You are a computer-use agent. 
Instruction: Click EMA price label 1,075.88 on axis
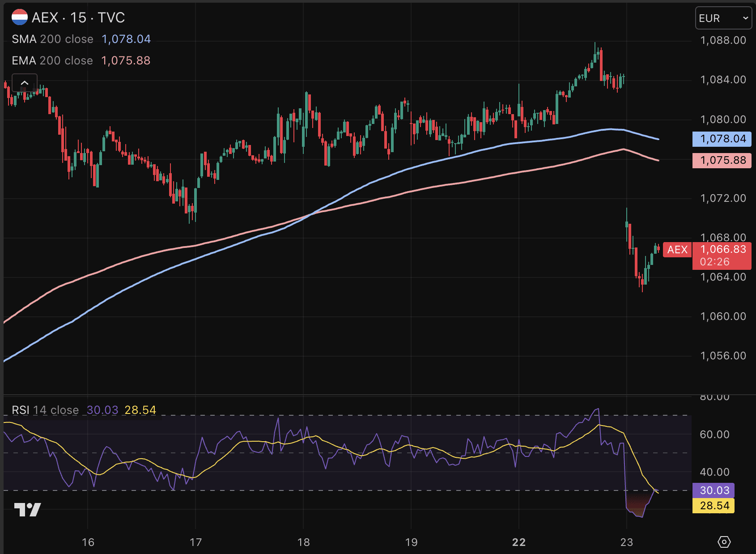722,160
